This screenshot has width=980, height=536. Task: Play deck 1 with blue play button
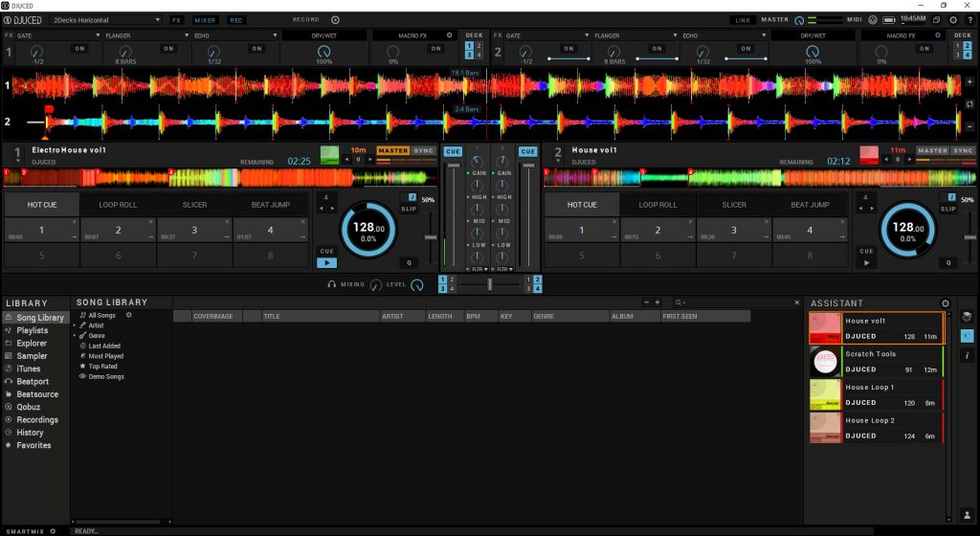pos(327,263)
